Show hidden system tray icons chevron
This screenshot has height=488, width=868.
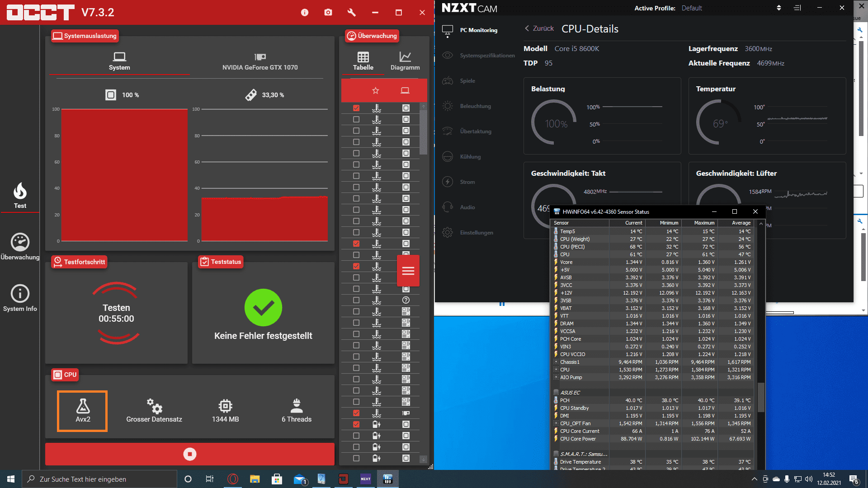coord(754,479)
